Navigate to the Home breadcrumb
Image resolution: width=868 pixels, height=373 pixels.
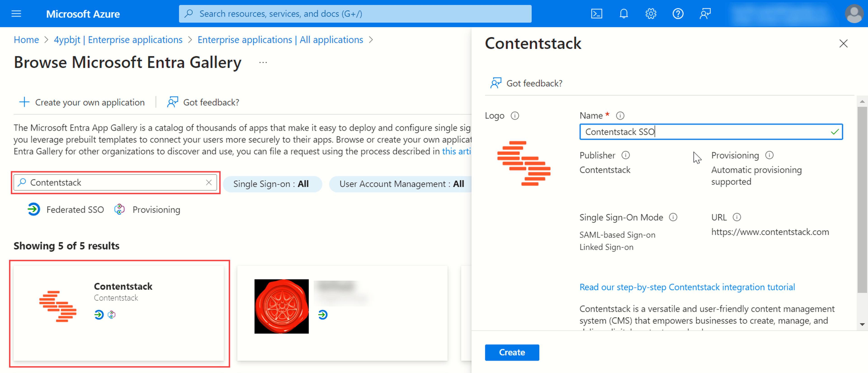point(26,40)
